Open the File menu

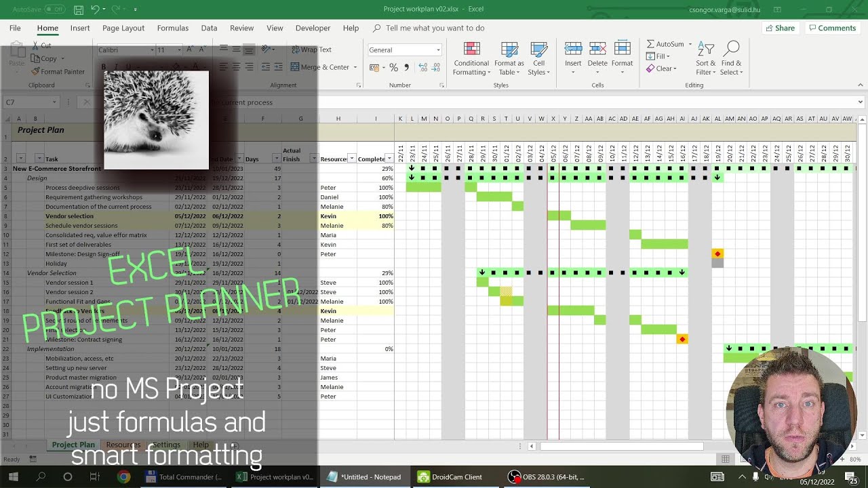[x=15, y=28]
